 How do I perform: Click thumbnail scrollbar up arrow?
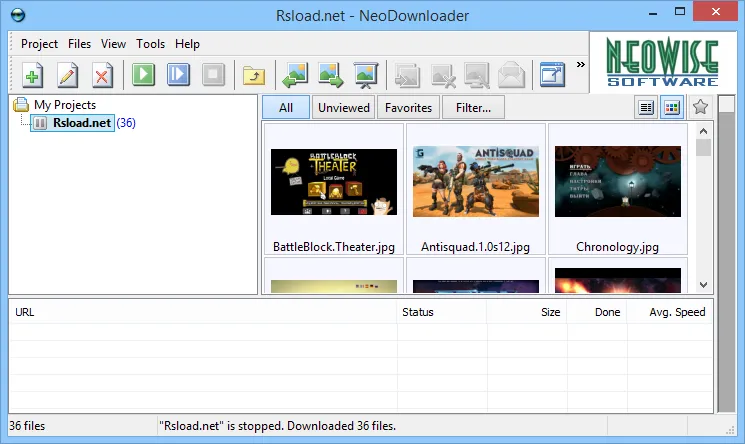704,131
